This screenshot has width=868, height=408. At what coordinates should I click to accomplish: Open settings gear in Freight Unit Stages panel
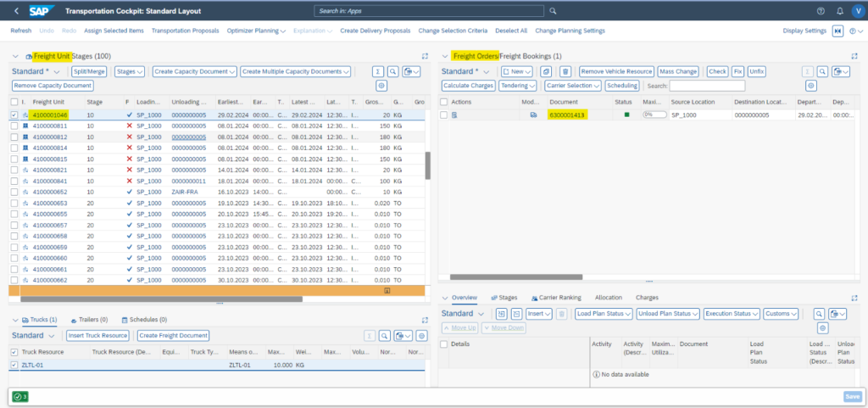click(381, 86)
